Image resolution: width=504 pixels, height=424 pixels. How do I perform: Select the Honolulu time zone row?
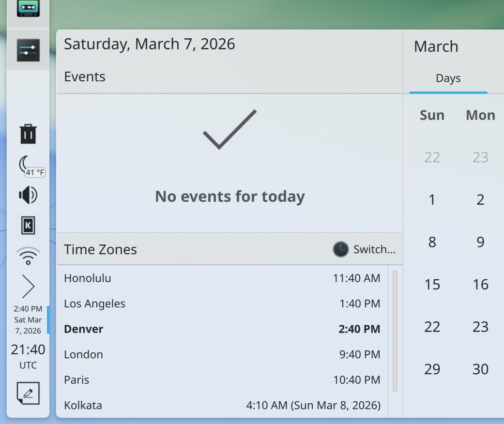pyautogui.click(x=222, y=278)
